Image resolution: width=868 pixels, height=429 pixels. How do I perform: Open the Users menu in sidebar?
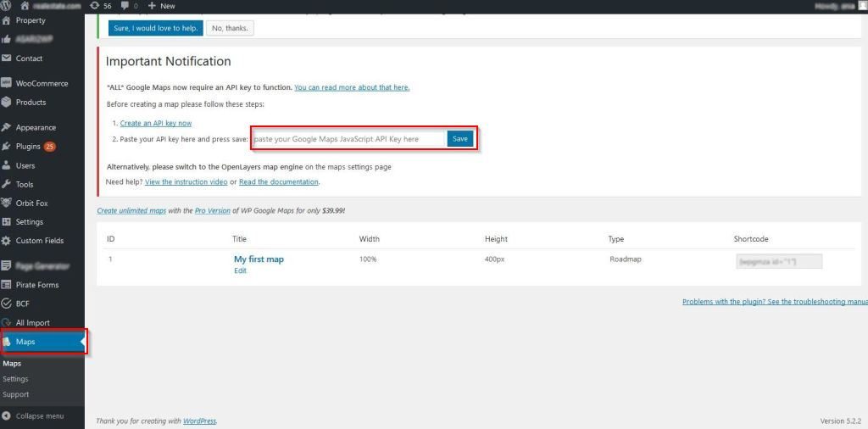tap(25, 165)
